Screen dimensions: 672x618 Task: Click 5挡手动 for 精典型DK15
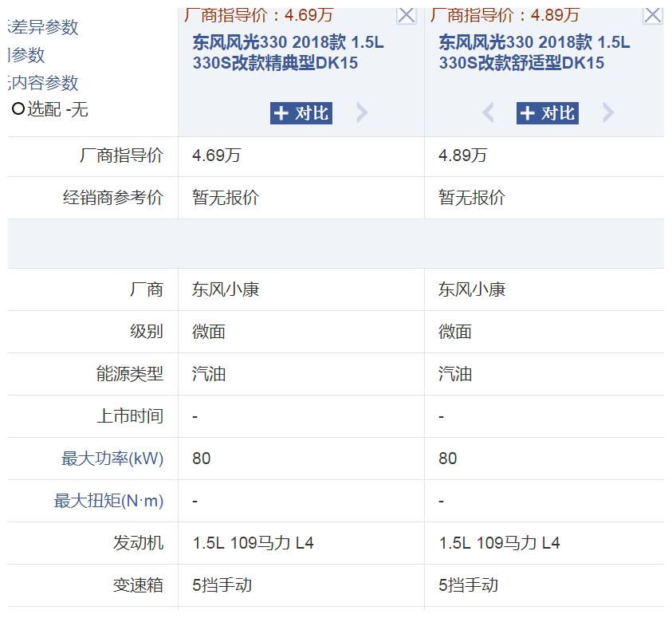click(222, 585)
